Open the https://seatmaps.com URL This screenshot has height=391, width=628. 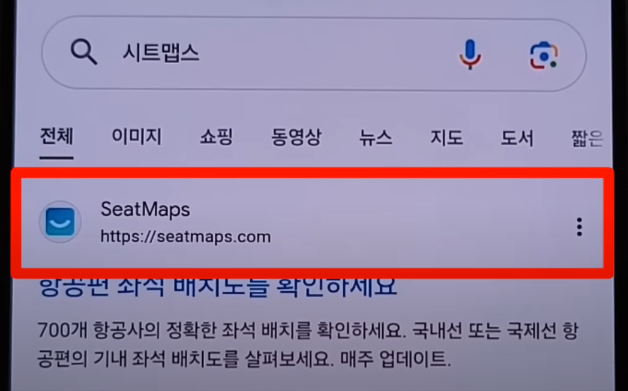tap(185, 236)
